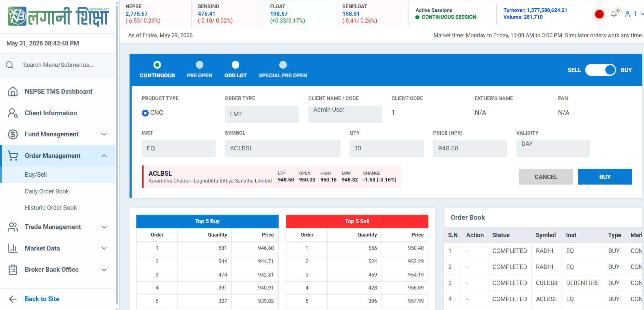
Task: Go to Client Information menu
Action: coord(51,113)
